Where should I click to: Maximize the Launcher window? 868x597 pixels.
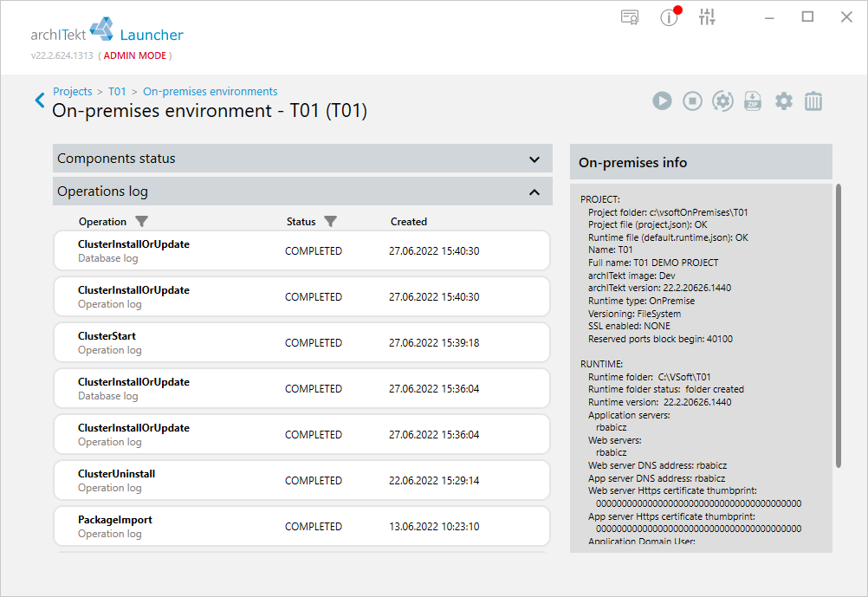[x=807, y=17]
